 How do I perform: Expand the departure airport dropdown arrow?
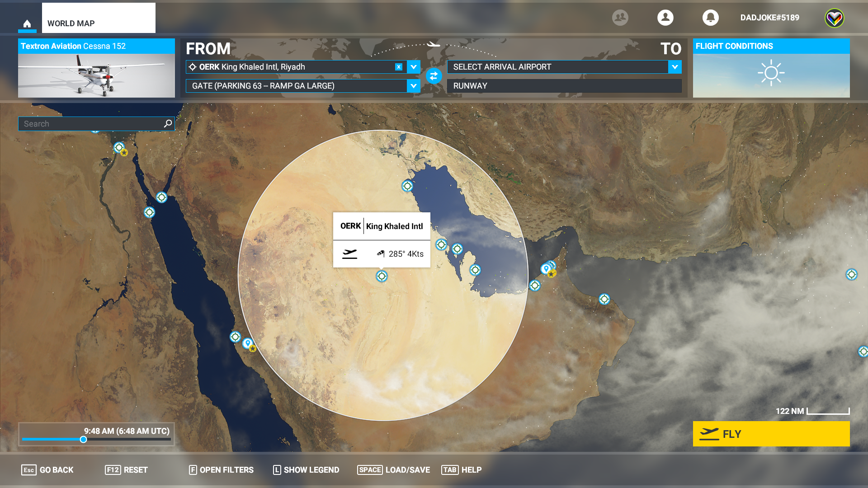(413, 67)
